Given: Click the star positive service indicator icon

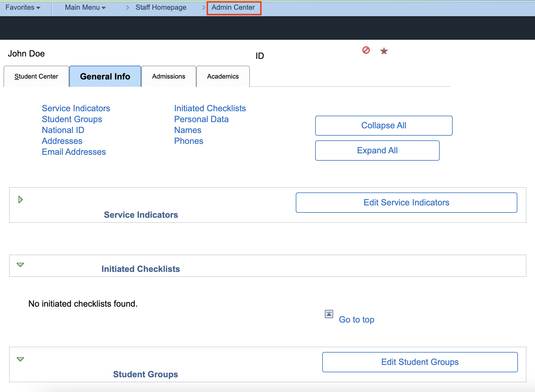Looking at the screenshot, I should 384,51.
